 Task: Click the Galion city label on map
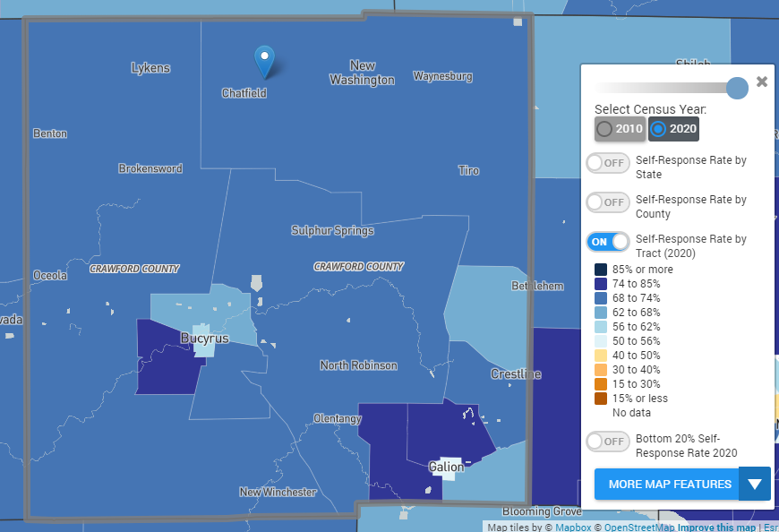[446, 467]
